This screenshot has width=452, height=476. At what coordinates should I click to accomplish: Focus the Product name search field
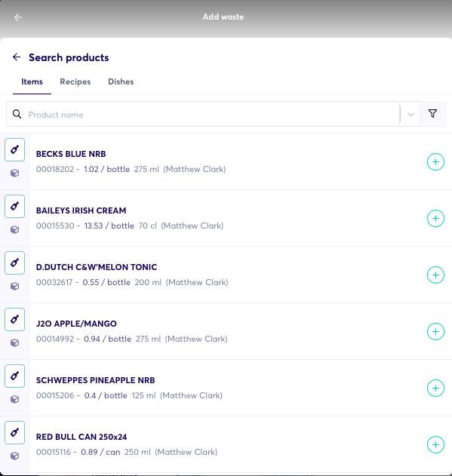(x=203, y=114)
